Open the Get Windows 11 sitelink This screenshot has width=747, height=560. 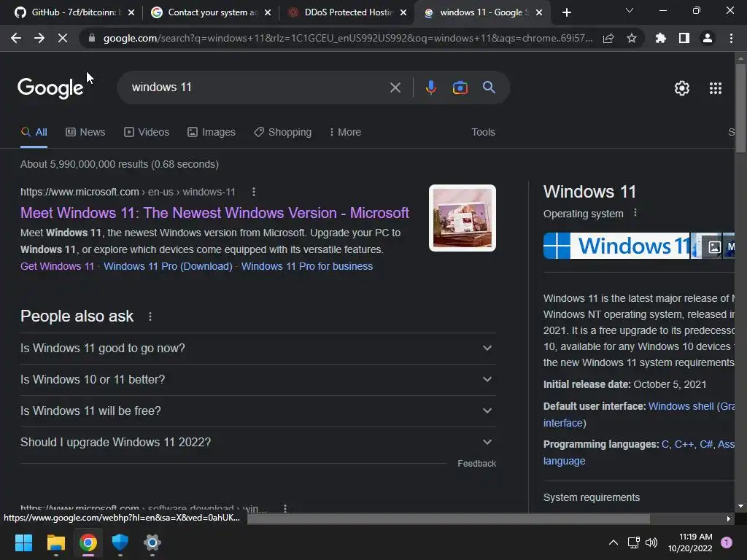[x=57, y=266]
